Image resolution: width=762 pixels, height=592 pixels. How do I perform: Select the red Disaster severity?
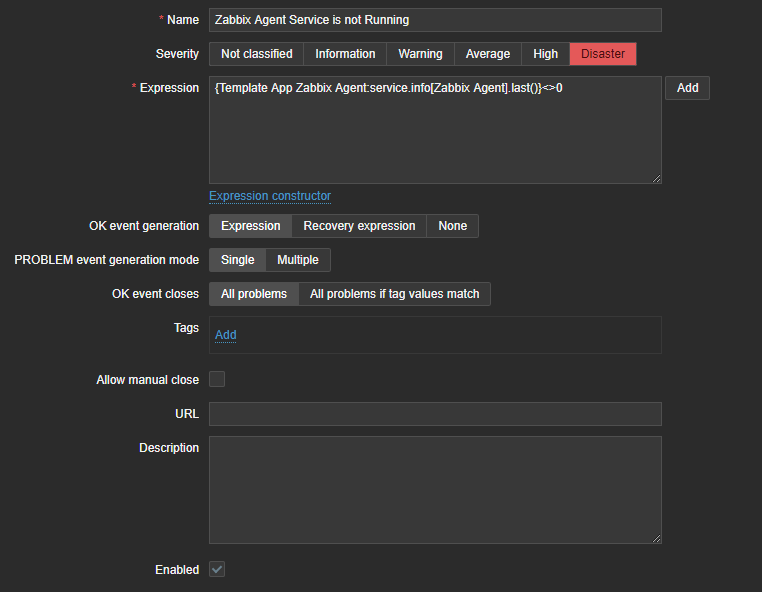(x=603, y=54)
